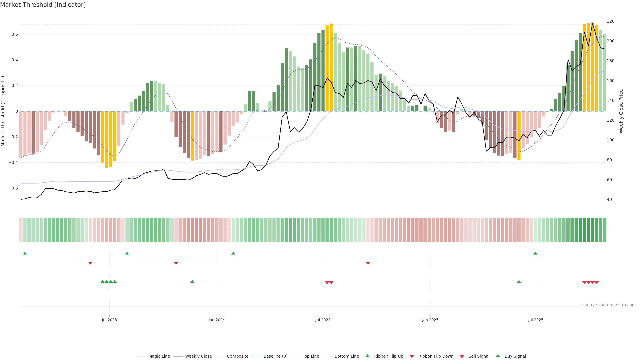
Task: Click the buy signal marker near Jan 2024
Action: [x=192, y=282]
